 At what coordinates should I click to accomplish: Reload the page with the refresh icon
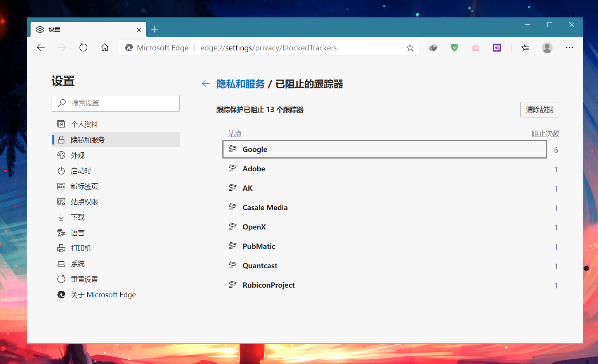[x=83, y=48]
